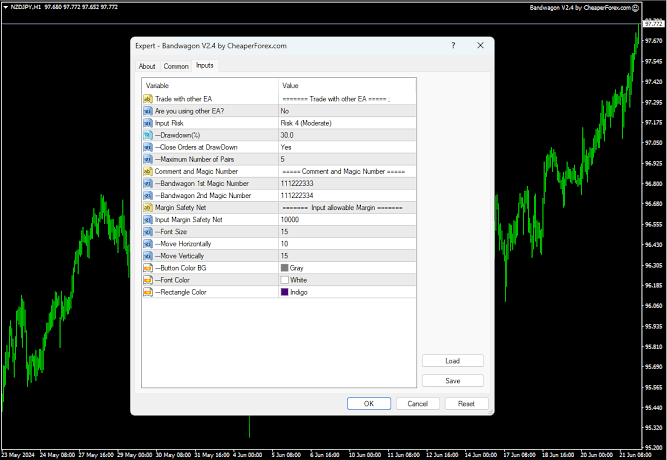The width and height of the screenshot is (667, 460).
Task: Open the 'No' value for using other EA
Action: [347, 111]
